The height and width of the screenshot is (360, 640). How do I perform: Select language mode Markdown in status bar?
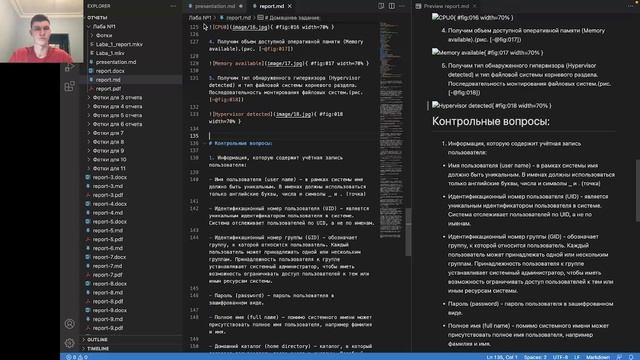click(x=598, y=357)
